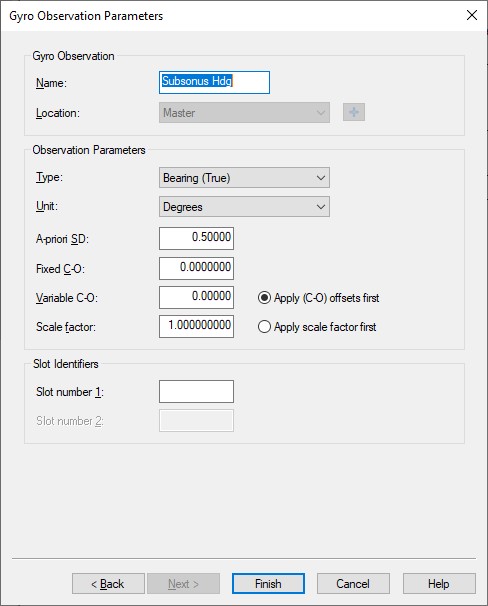Click the Observation Parameters group title
The height and width of the screenshot is (606, 488).
89,150
